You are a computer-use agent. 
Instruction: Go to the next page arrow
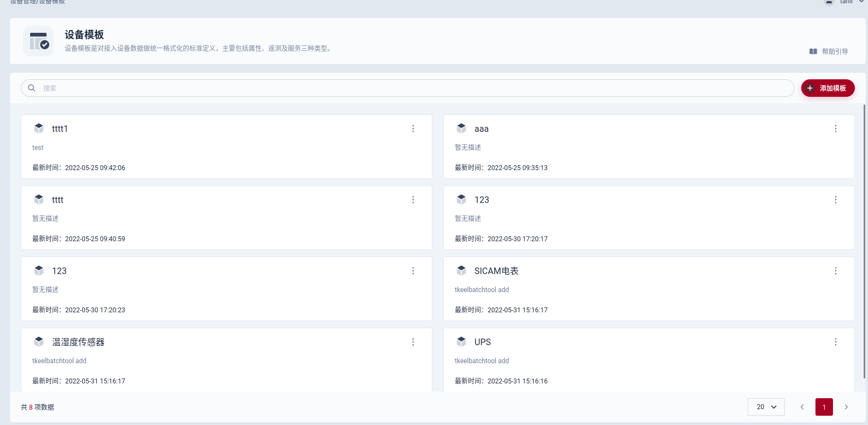coord(846,407)
